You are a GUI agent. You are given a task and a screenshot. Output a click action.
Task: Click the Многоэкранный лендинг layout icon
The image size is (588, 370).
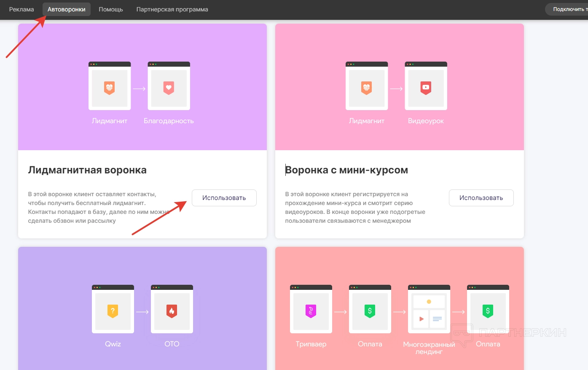(429, 309)
